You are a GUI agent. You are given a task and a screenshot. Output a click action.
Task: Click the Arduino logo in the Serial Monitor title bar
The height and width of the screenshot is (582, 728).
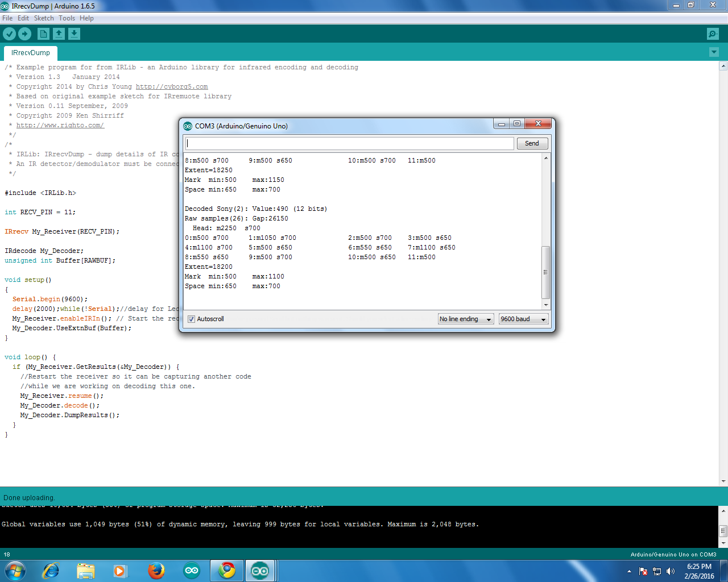[x=188, y=126]
